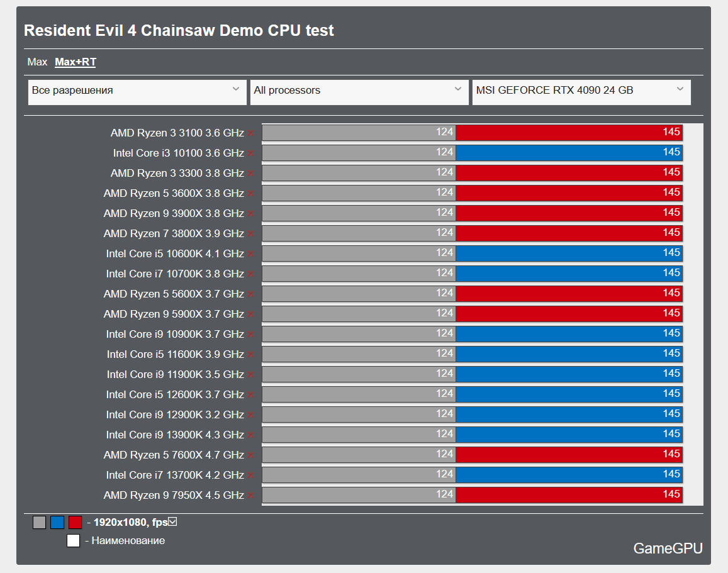Click the AMD Ryzen 9 7950X 4.5 GHz label
Image resolution: width=728 pixels, height=573 pixels.
click(174, 496)
